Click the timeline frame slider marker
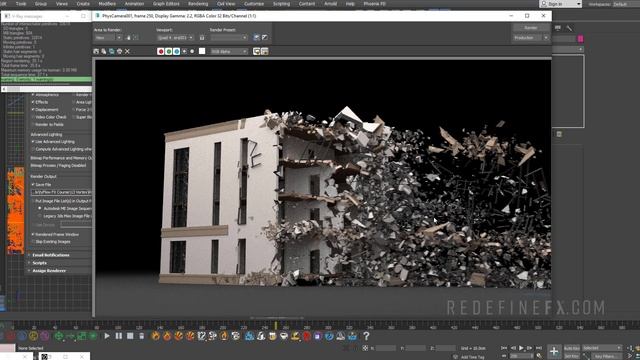 [276, 326]
